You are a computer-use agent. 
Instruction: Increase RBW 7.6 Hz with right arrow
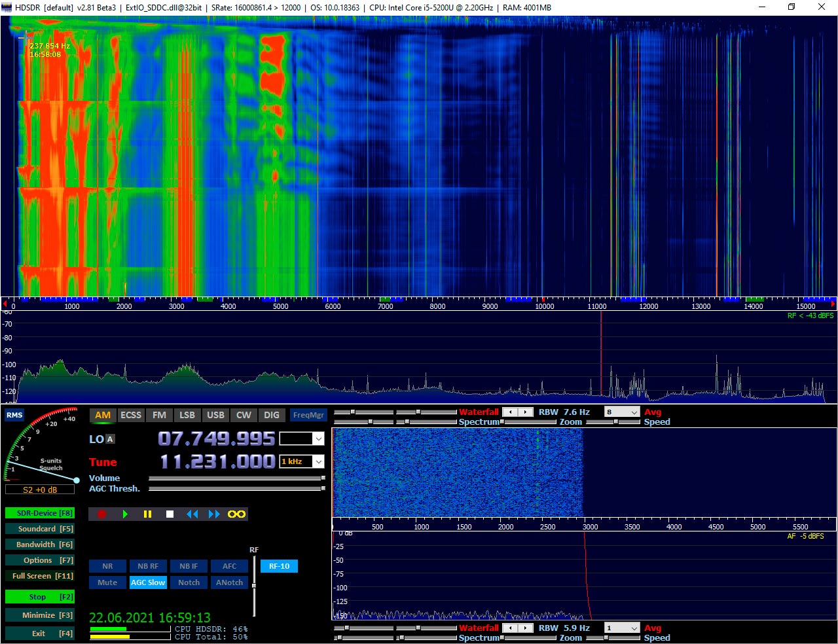[525, 412]
